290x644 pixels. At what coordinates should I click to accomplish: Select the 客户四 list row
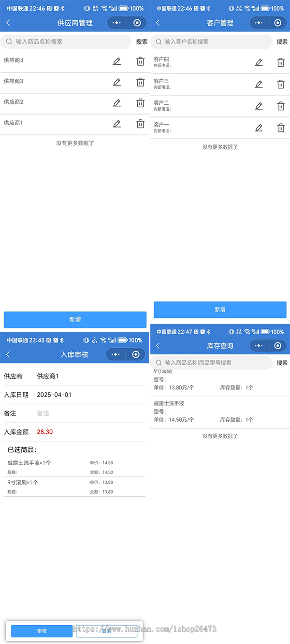(x=220, y=62)
